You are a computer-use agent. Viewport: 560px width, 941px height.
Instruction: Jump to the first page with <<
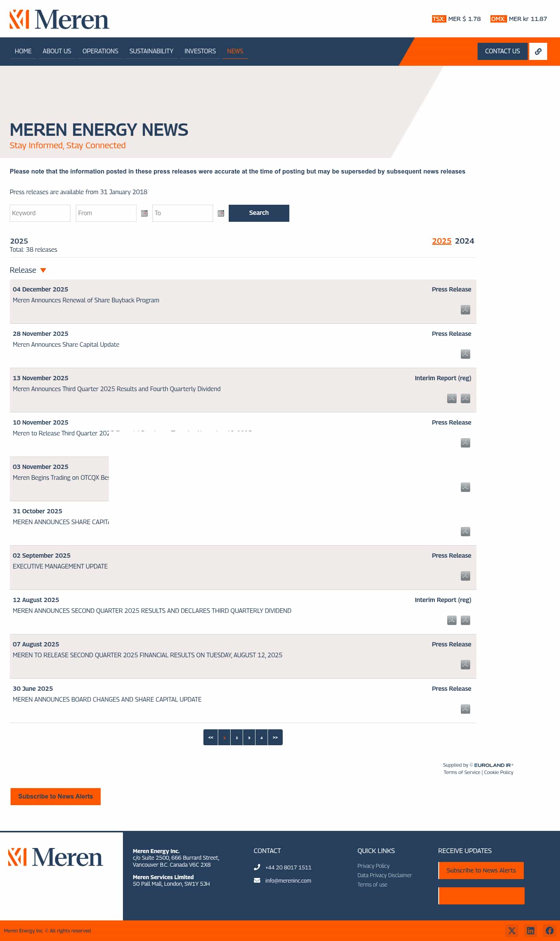point(211,737)
